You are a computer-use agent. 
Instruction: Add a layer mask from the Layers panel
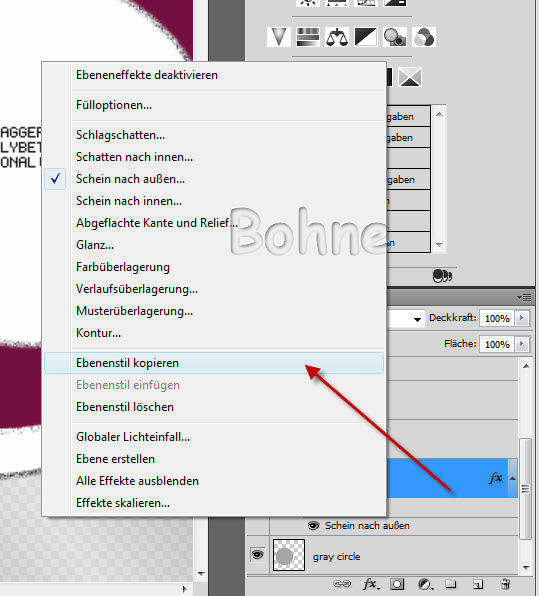tap(397, 584)
